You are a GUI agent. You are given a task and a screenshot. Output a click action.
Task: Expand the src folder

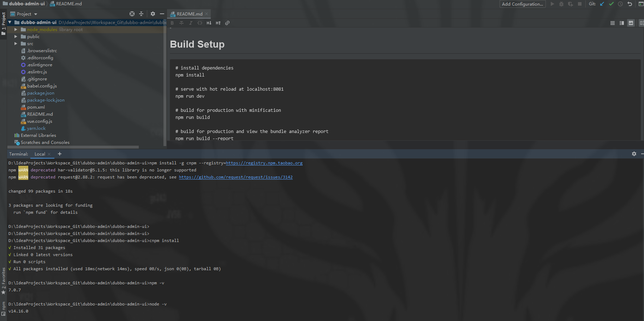tap(16, 44)
